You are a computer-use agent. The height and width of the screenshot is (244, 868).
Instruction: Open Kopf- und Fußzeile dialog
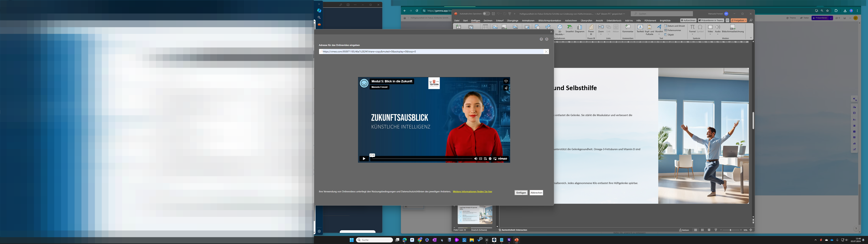649,30
